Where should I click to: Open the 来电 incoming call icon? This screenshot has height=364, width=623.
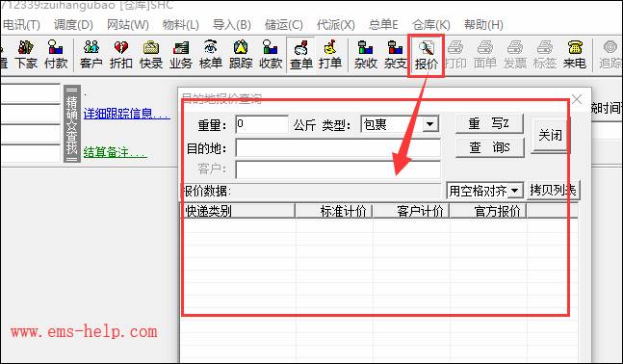click(575, 55)
